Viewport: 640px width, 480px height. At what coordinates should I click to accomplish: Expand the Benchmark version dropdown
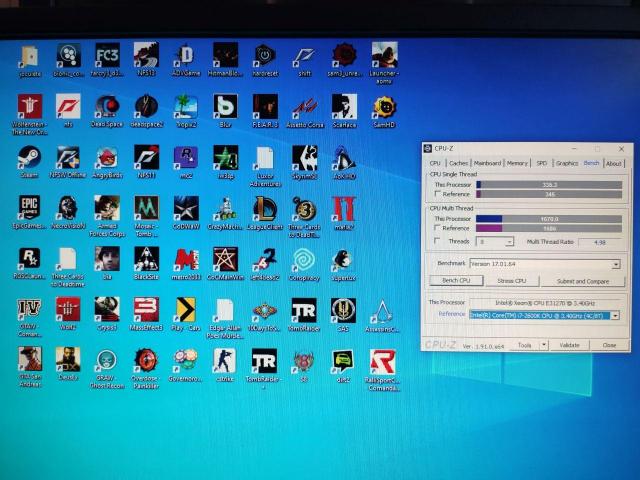coord(616,264)
